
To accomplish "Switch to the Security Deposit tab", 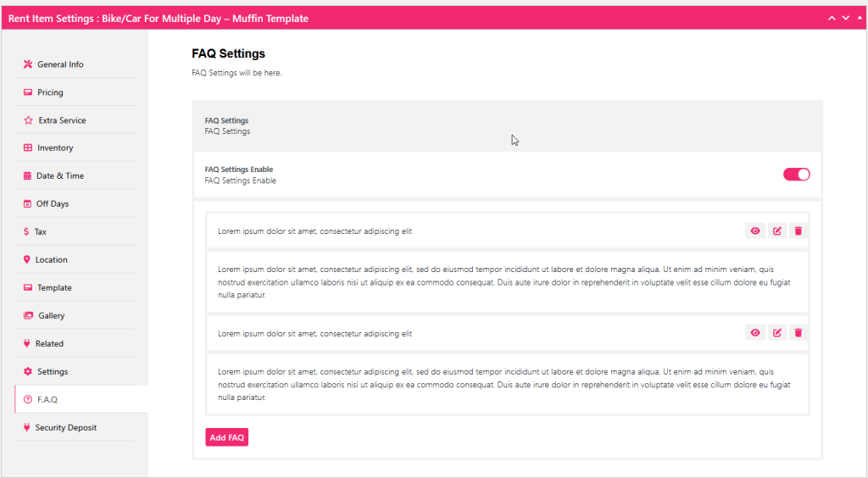I will pos(65,427).
